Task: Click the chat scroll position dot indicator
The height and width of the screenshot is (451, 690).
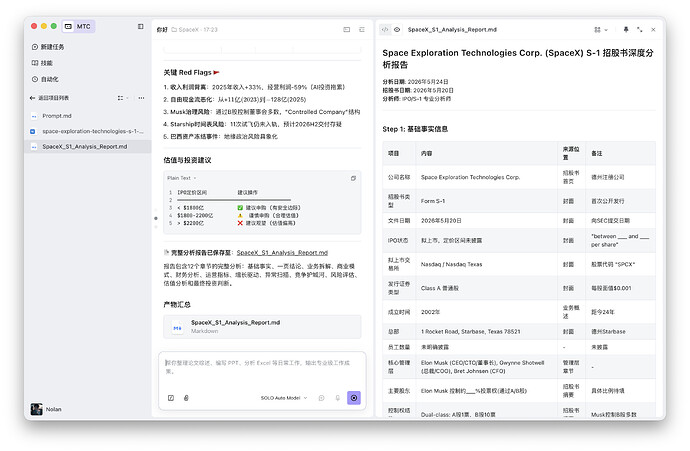Action: [156, 218]
